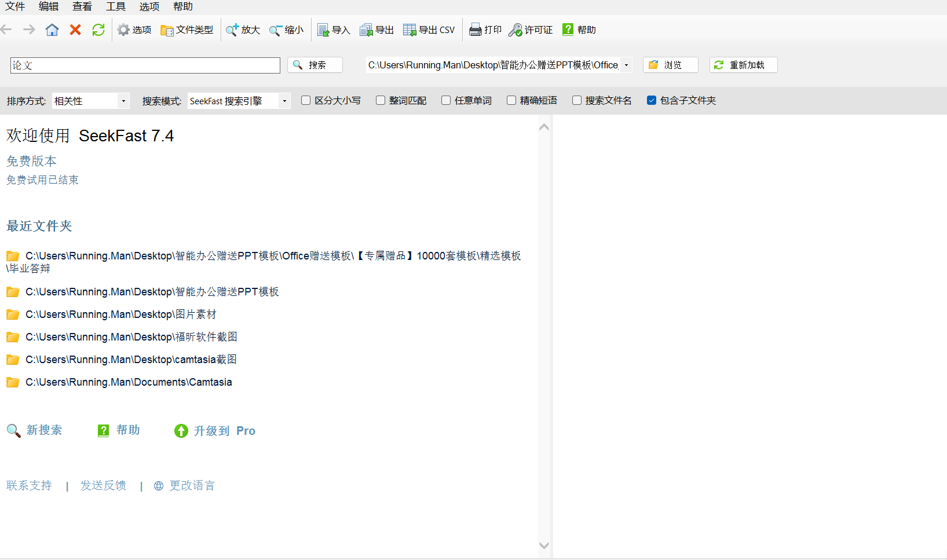Click the 导出 export tool
Screen dimensions: 947x560
[376, 30]
